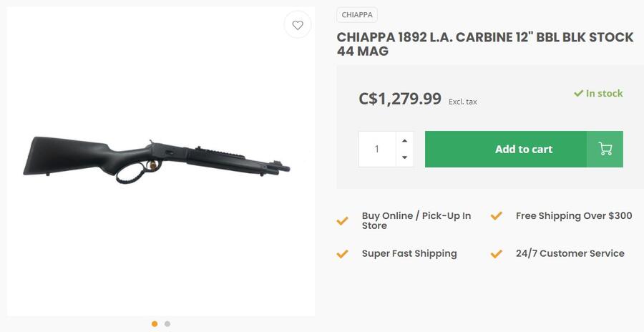Open the Chiappa carbine product image
Screen dimensions: 644x332
[x=157, y=159]
